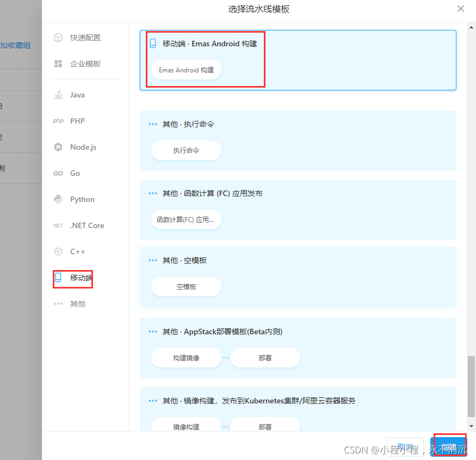Screen dimensions: 476x460
Task: Click the 执行命令 stage pill
Action: point(186,150)
